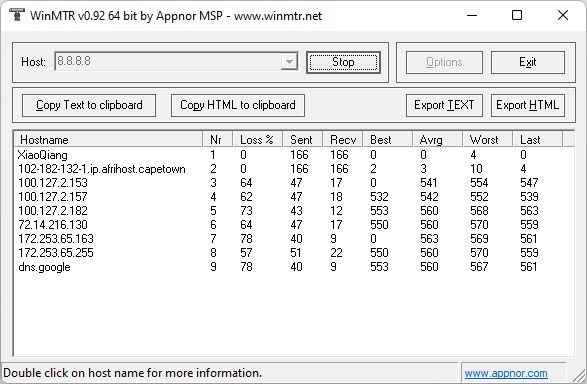This screenshot has width=587, height=384.
Task: Exit the WinMTR application
Action: pyautogui.click(x=527, y=62)
